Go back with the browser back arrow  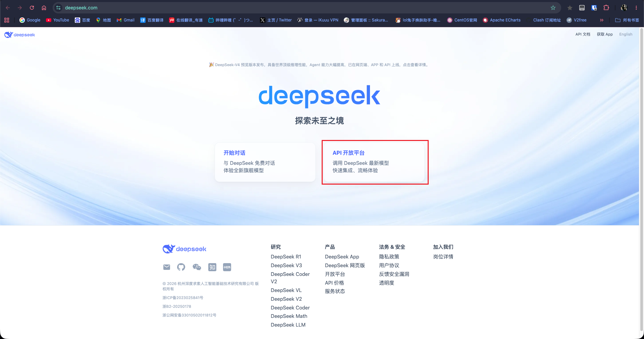pos(8,8)
